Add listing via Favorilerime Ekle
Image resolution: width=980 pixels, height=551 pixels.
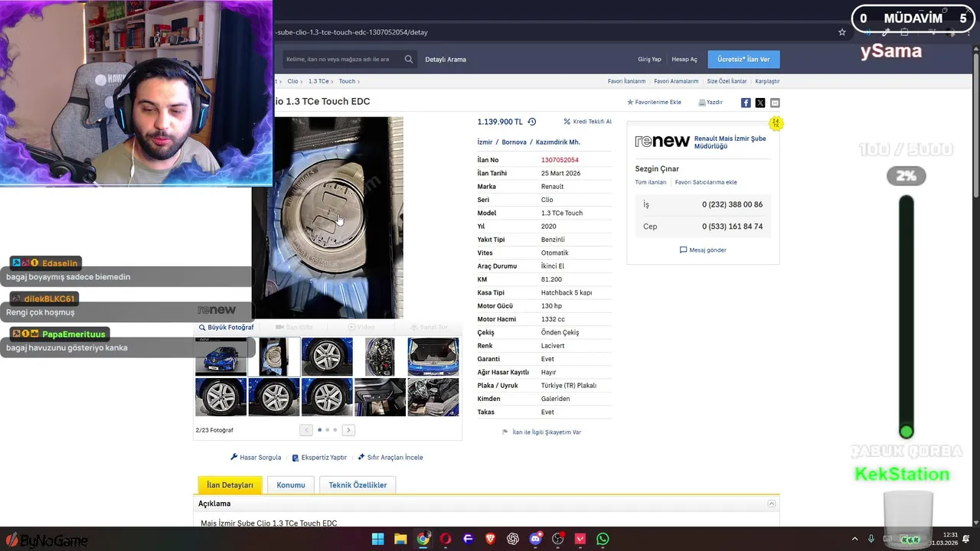coord(654,102)
